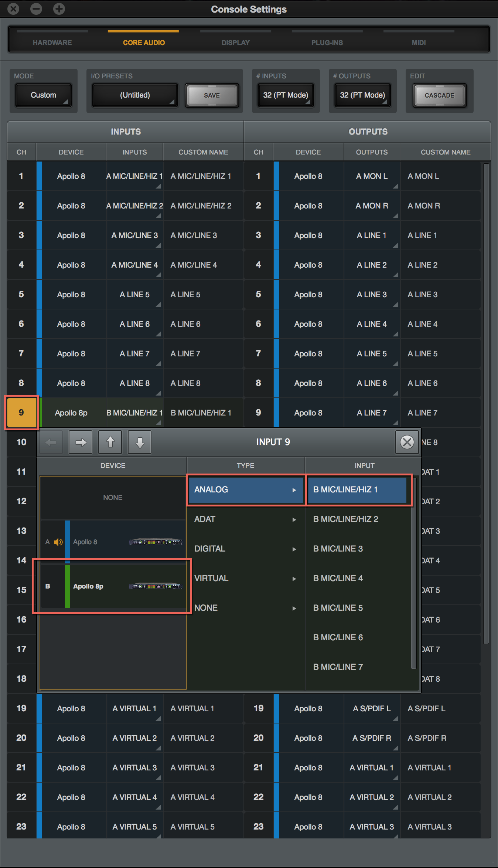Choose B MIC/LINE 7 input

click(358, 667)
